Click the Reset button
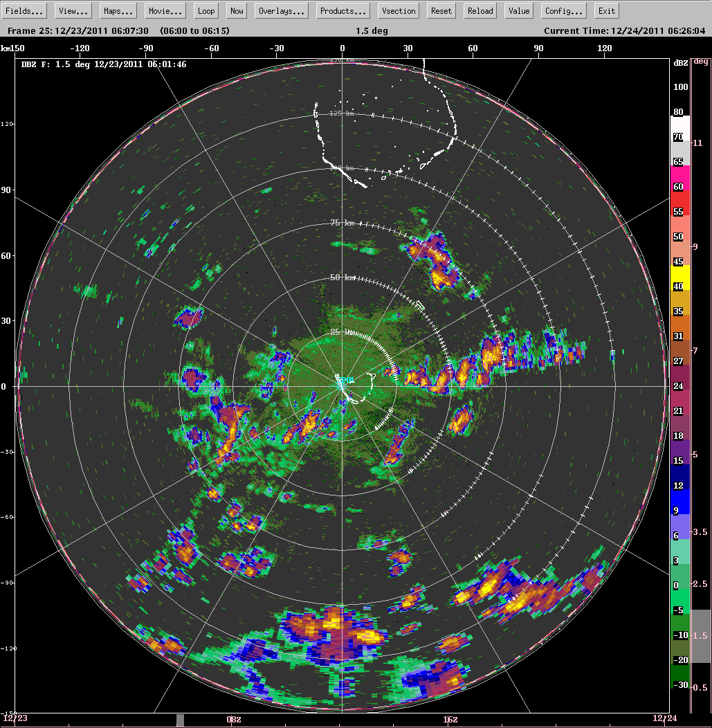712x728 pixels. 441,11
